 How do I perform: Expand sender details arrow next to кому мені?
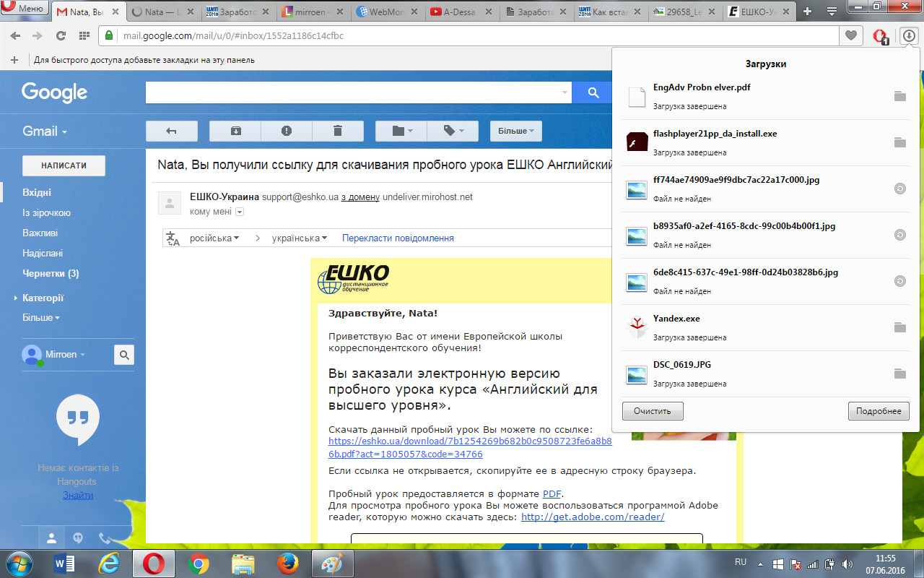(240, 212)
